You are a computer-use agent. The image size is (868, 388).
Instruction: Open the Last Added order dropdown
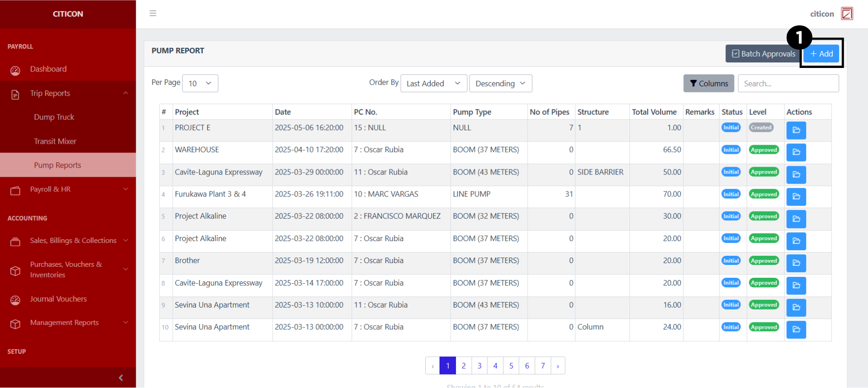(434, 84)
